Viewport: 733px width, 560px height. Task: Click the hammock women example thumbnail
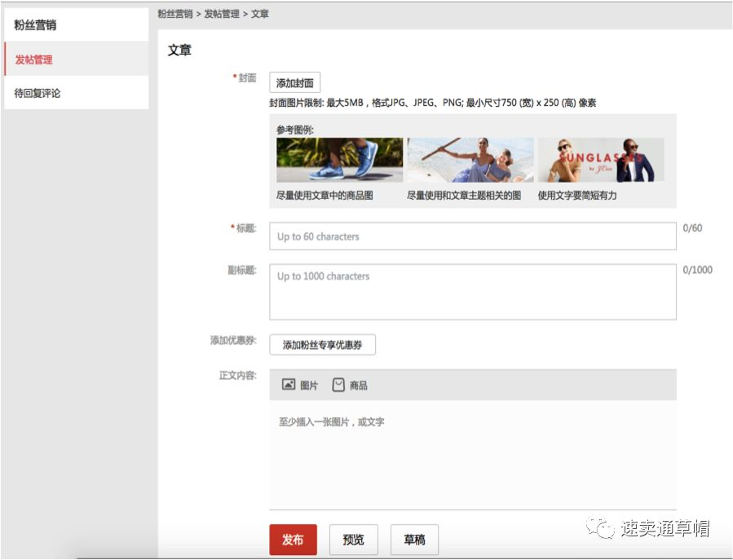(470, 160)
